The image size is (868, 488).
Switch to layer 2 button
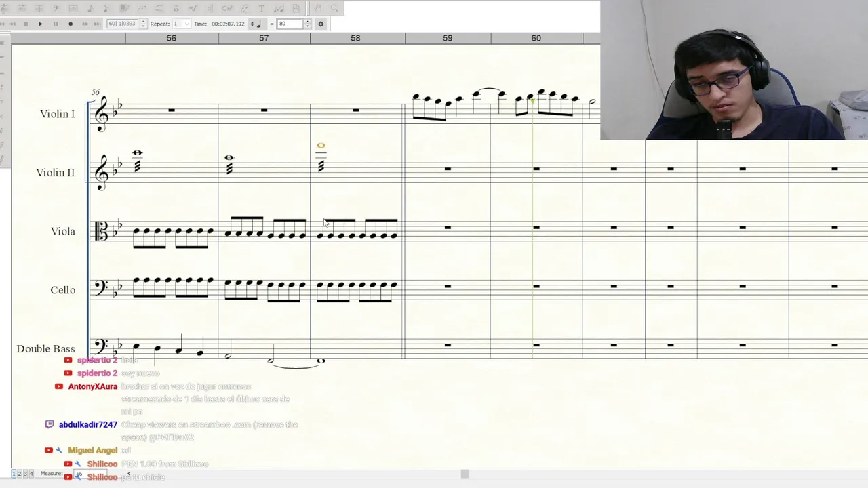19,474
